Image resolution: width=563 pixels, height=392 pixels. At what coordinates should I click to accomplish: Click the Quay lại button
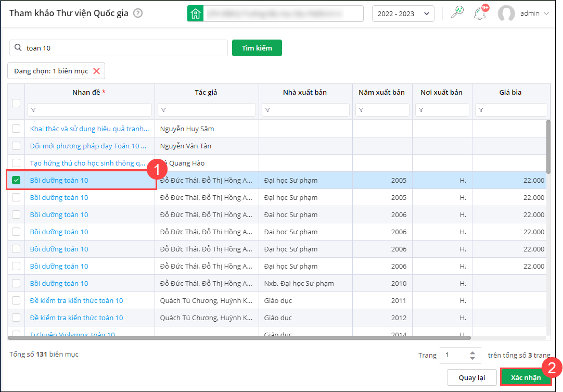[x=471, y=377]
